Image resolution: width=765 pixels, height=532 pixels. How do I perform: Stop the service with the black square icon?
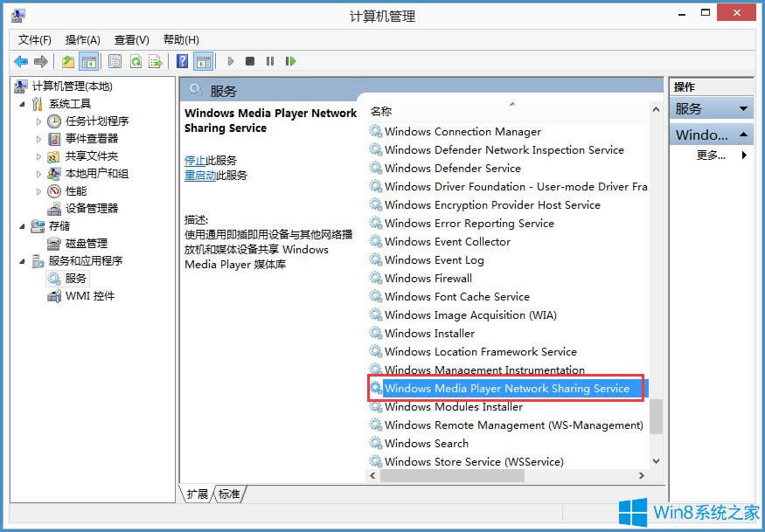pyautogui.click(x=251, y=61)
